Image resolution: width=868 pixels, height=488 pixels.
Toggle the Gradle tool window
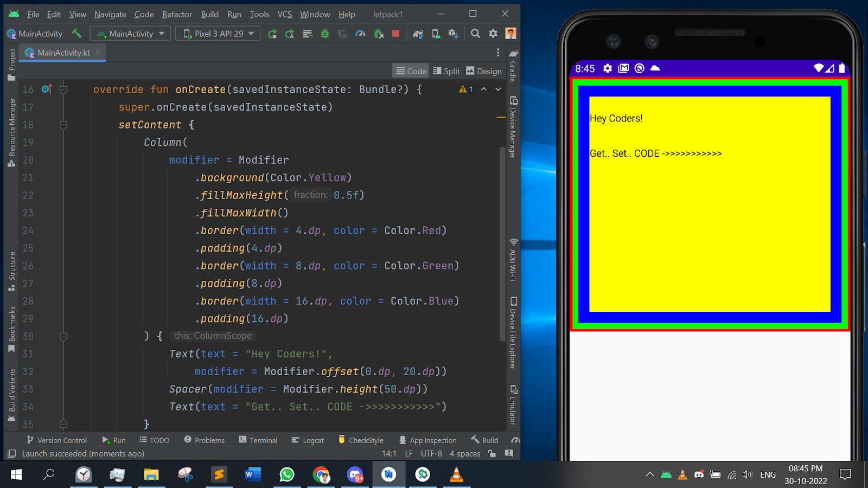(513, 65)
